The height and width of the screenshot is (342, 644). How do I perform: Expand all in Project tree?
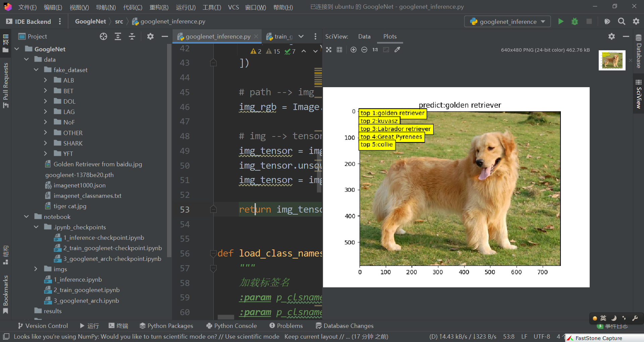pos(118,37)
